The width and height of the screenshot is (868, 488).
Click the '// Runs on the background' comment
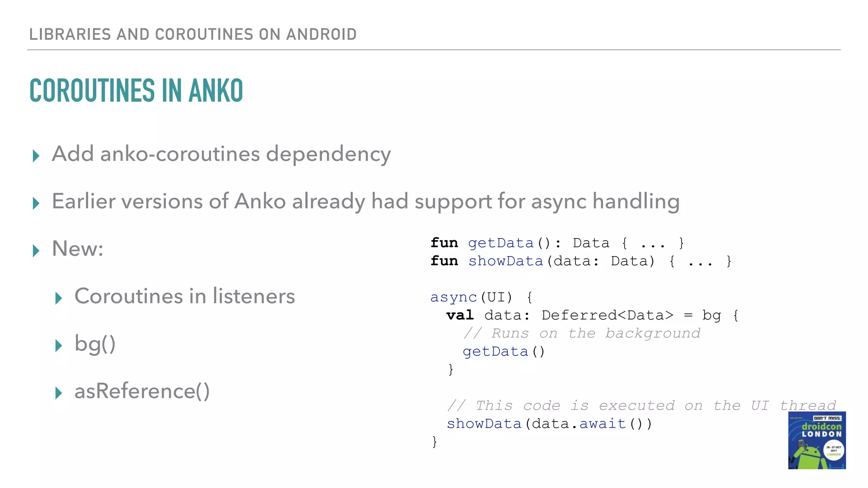[x=581, y=333]
